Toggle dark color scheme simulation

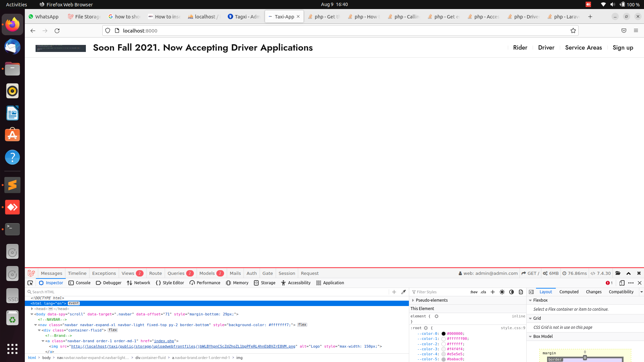512,292
